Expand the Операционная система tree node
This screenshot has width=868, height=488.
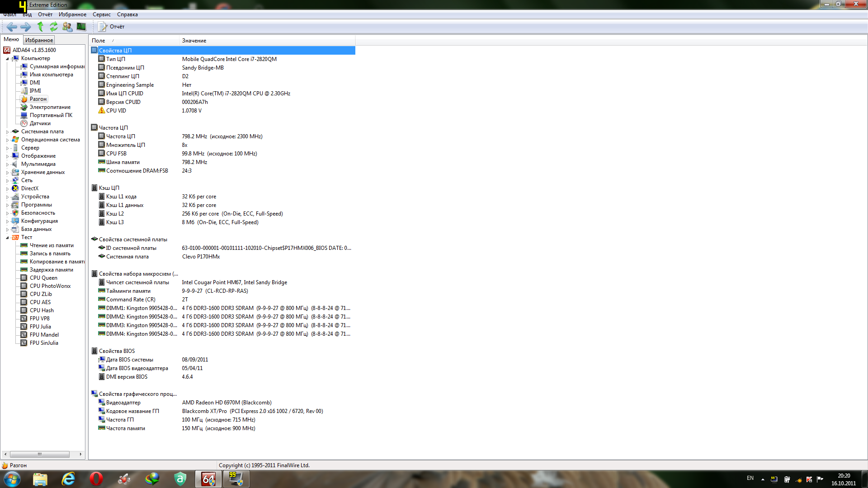click(8, 140)
